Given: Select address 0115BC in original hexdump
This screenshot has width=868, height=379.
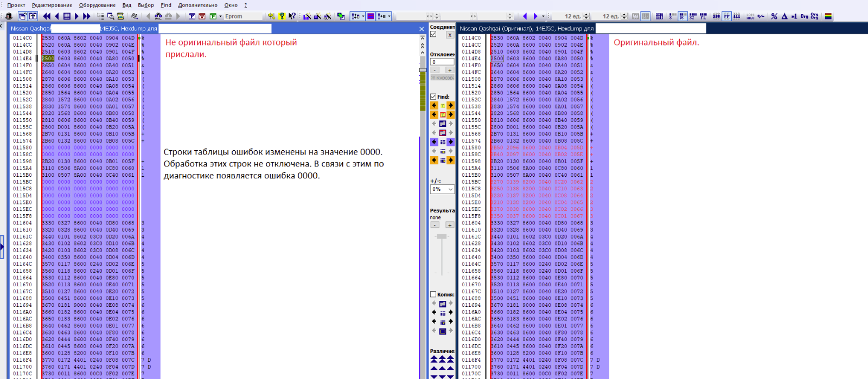Looking at the screenshot, I should (471, 182).
